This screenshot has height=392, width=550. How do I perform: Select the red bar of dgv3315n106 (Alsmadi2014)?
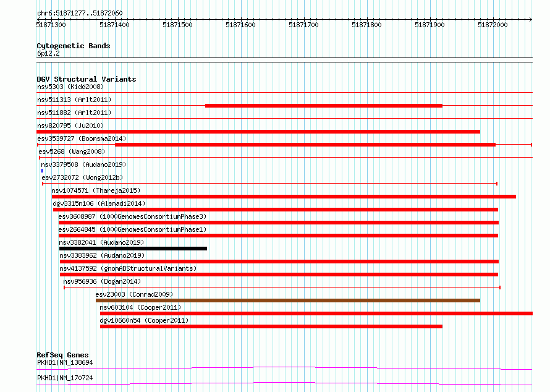pyautogui.click(x=276, y=210)
